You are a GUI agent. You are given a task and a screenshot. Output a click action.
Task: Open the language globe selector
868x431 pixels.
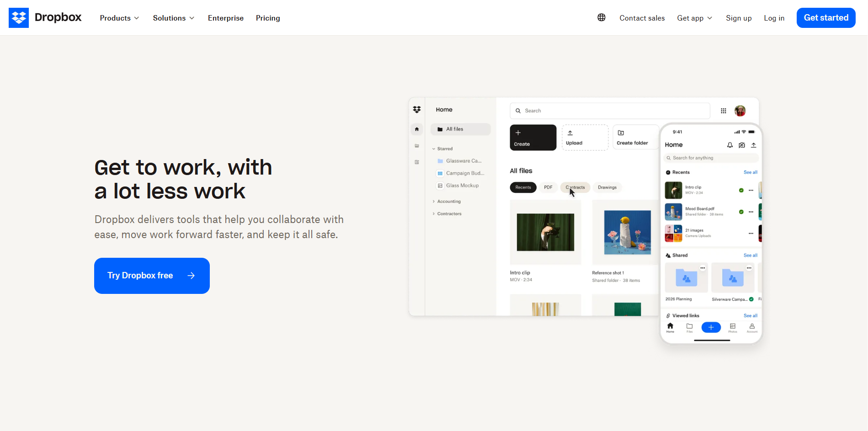(x=602, y=17)
